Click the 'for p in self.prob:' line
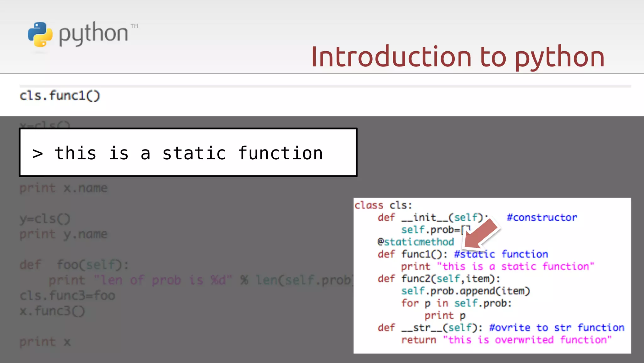Image resolution: width=644 pixels, height=363 pixels. [x=457, y=303]
